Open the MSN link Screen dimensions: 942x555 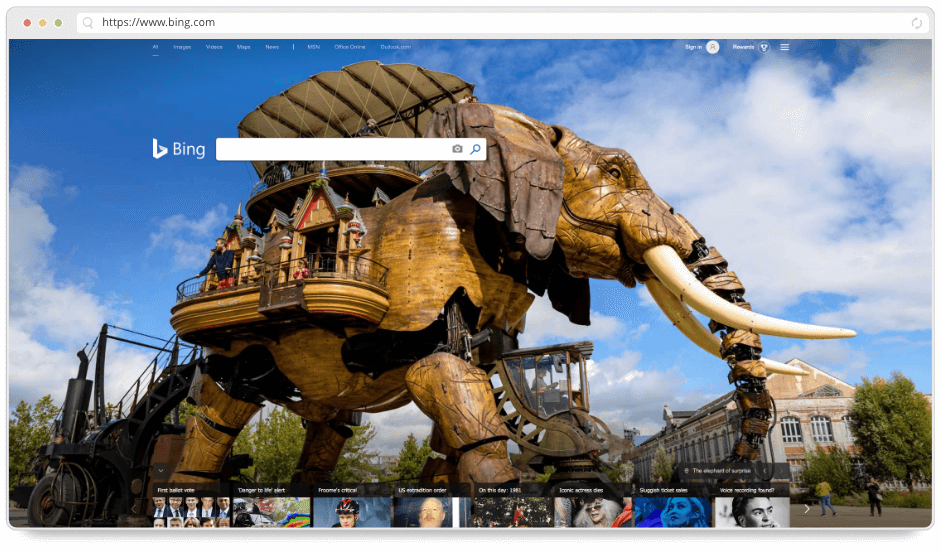(313, 47)
